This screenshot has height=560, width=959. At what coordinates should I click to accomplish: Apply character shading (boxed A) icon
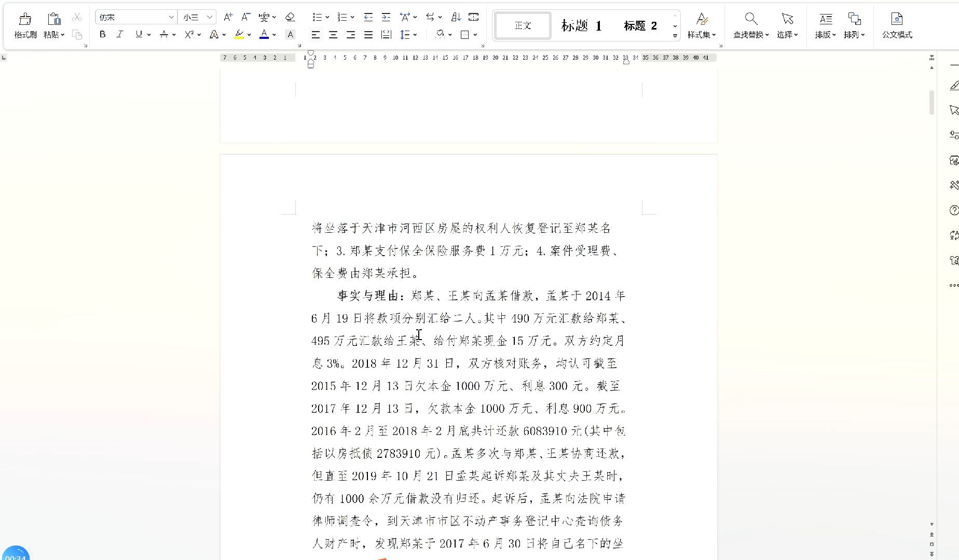pos(291,35)
